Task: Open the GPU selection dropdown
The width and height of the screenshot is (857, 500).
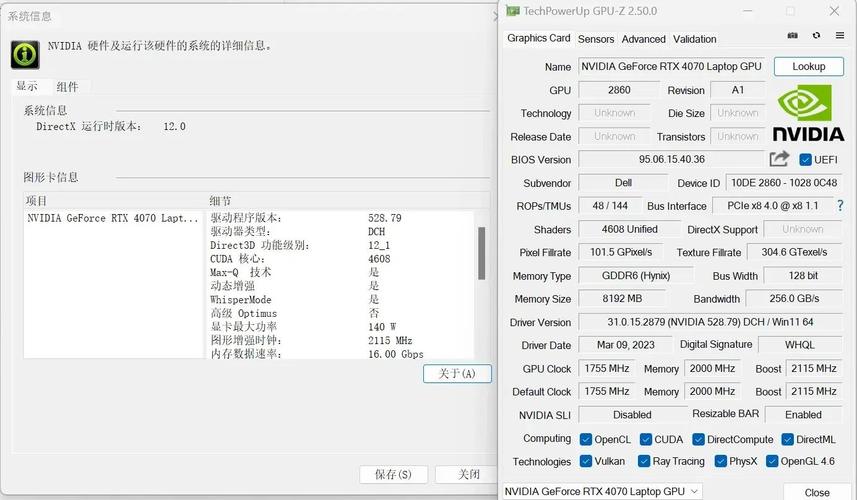Action: click(x=602, y=491)
